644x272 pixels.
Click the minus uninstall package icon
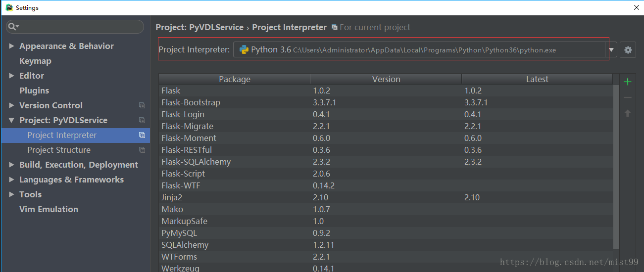click(628, 98)
